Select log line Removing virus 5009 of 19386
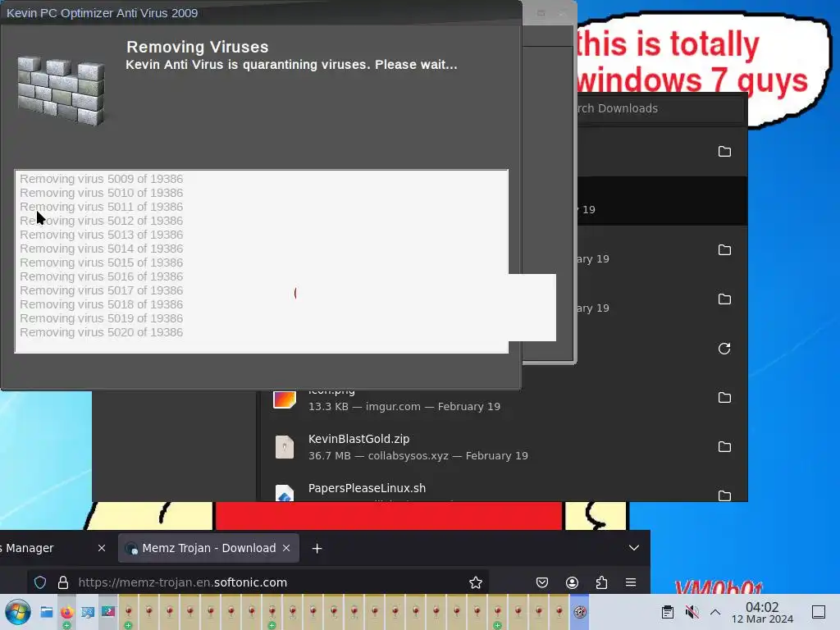 point(102,179)
